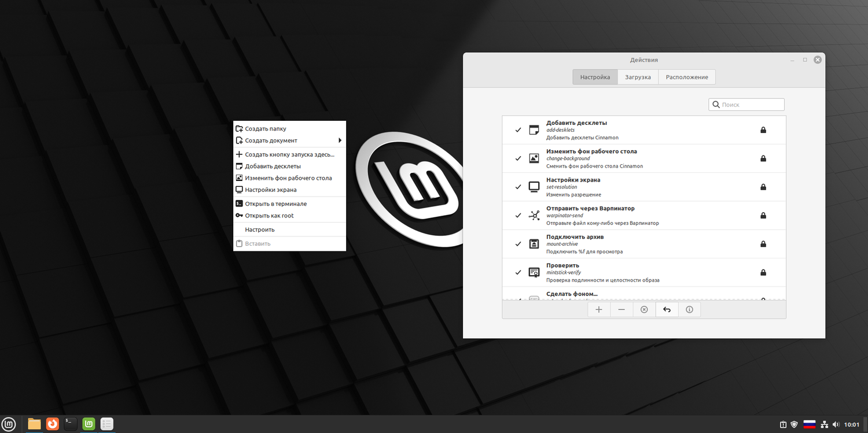Select Создать кнопку запуска здесь... in the context menu
Screen dimensions: 868x433
click(x=289, y=154)
